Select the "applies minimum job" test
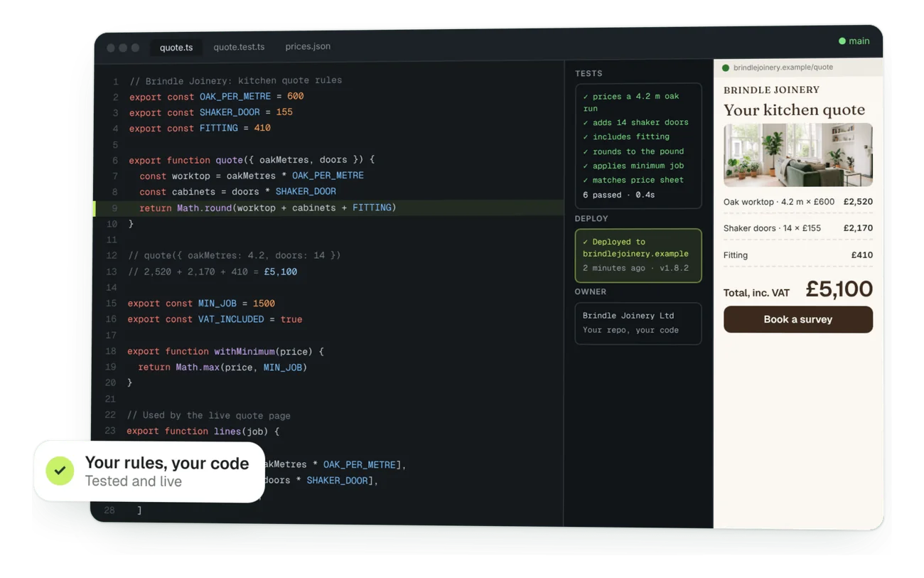 (x=633, y=166)
